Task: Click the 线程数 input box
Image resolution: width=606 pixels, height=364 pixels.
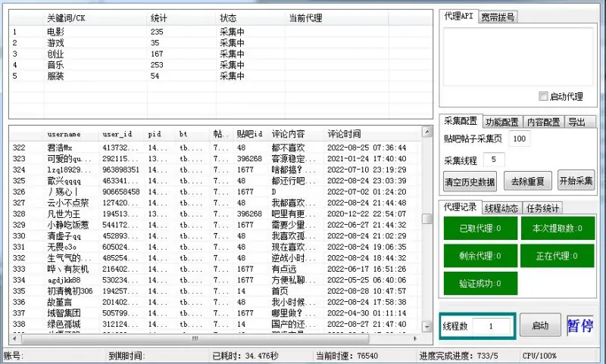Action: [490, 326]
